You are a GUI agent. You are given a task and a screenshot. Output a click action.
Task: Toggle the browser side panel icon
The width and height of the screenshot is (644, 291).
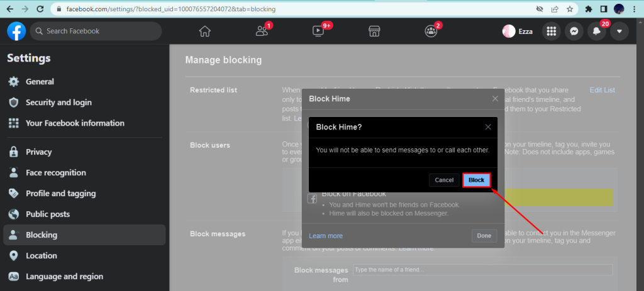[604, 9]
